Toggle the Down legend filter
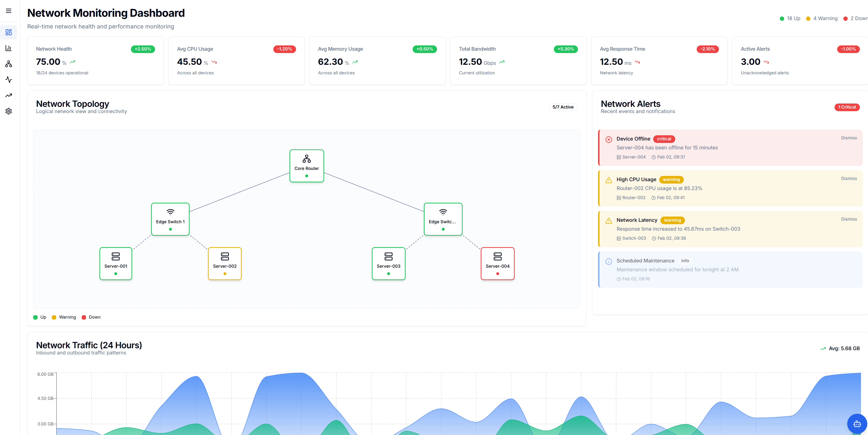The width and height of the screenshot is (868, 435). [x=91, y=317]
